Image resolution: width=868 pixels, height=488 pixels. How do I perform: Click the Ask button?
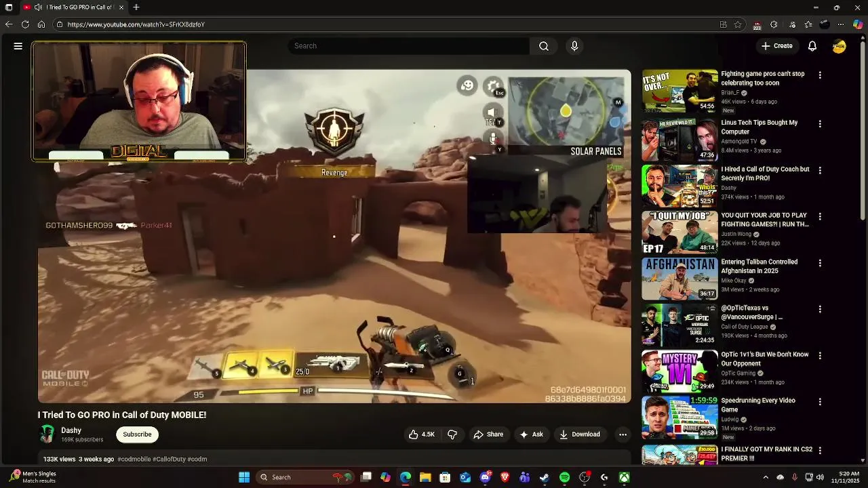(x=531, y=434)
